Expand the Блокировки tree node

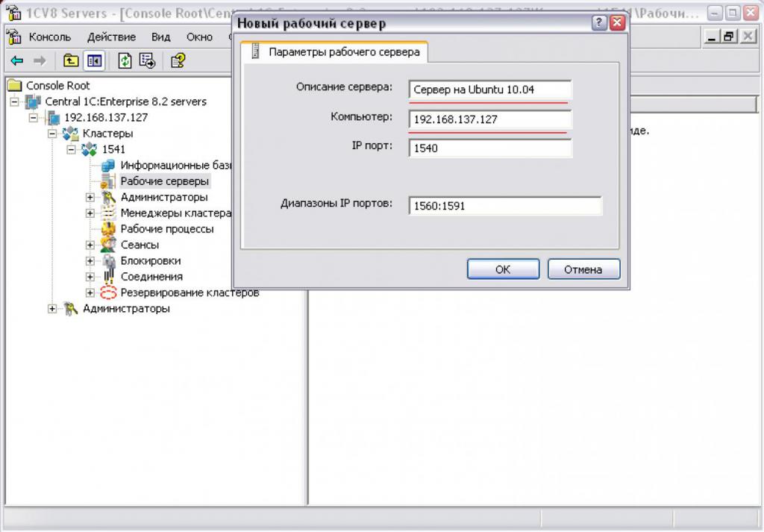(x=90, y=261)
